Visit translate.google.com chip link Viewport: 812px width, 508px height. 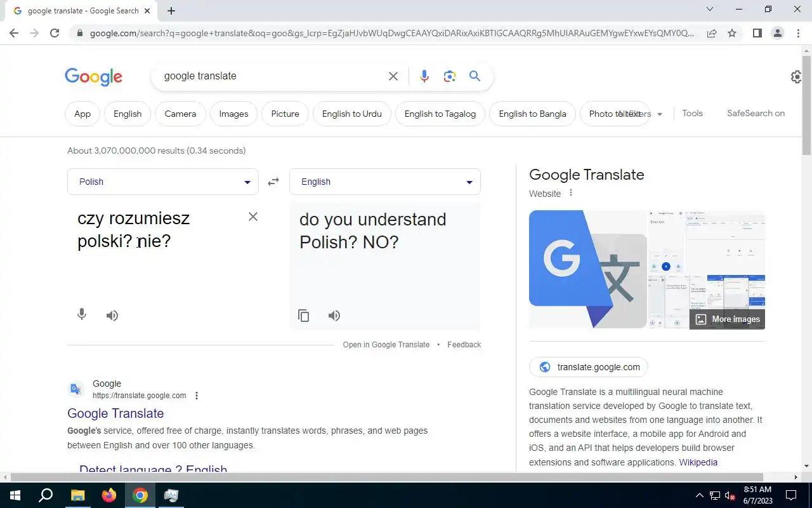tap(589, 367)
